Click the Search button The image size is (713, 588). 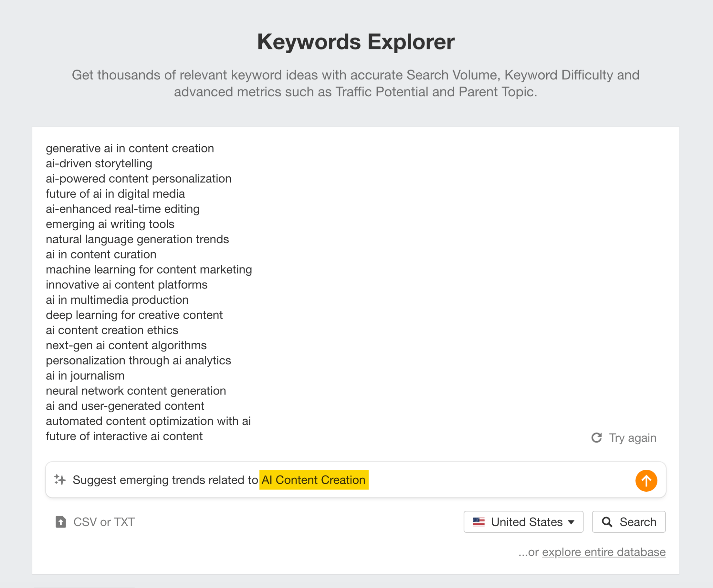click(629, 522)
